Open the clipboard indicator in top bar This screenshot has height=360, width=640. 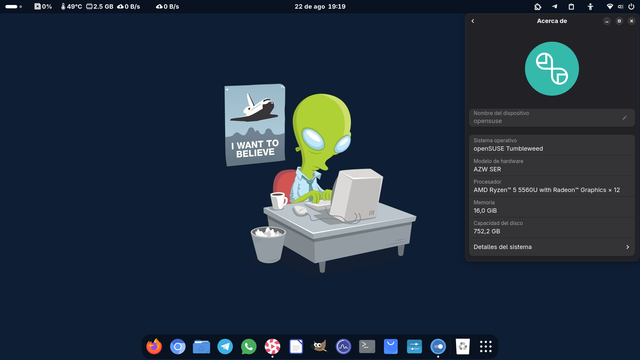tap(571, 7)
